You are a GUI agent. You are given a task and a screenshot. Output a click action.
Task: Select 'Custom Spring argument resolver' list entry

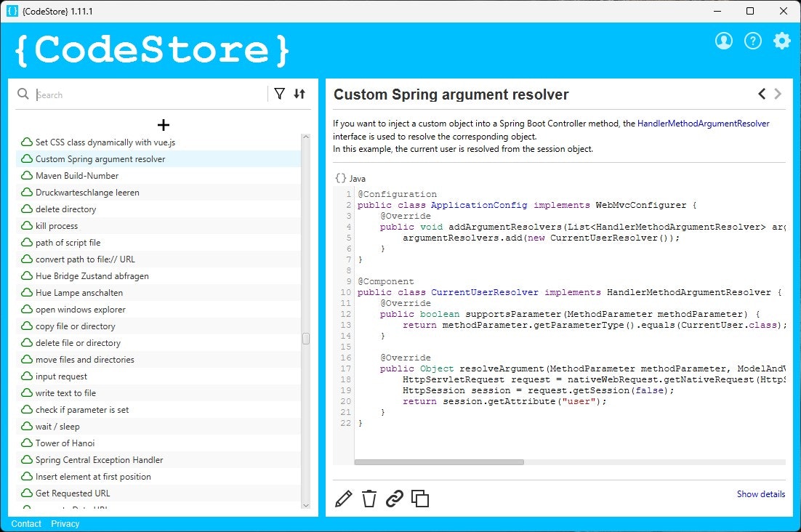pos(158,159)
